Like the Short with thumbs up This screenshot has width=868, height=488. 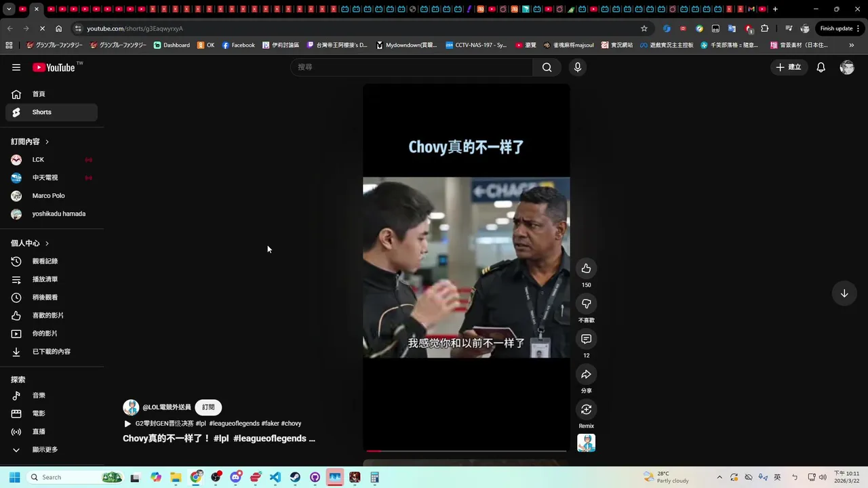(587, 268)
